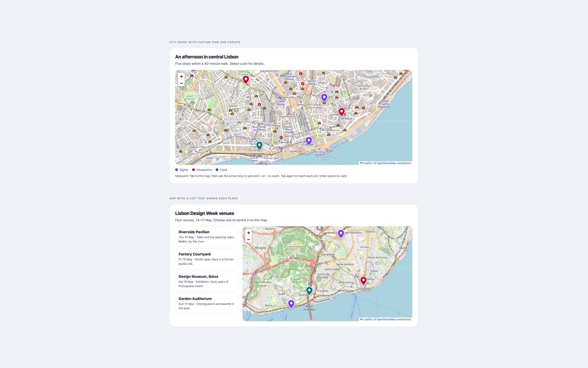Select the purple sights pin near Mouraria
588x368 pixels.
[324, 98]
